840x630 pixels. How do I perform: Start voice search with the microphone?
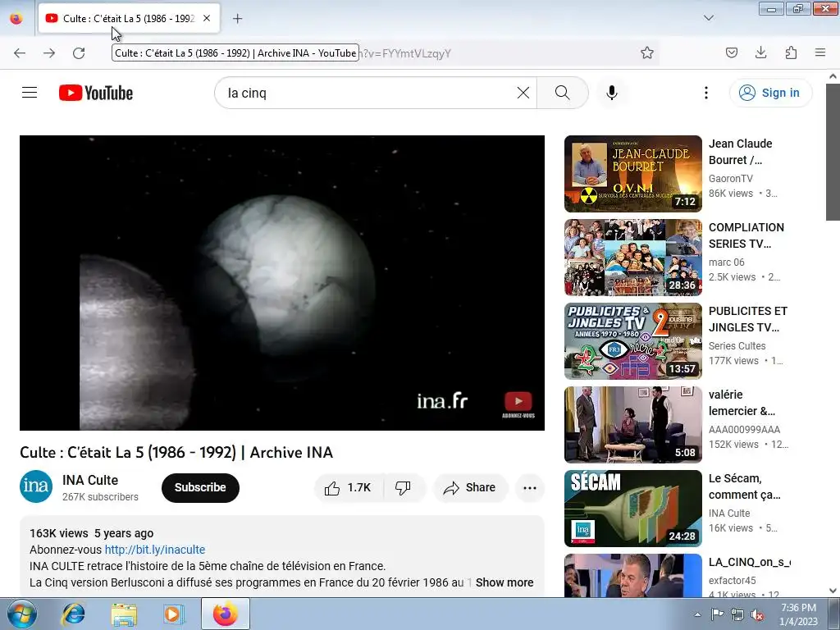click(612, 93)
